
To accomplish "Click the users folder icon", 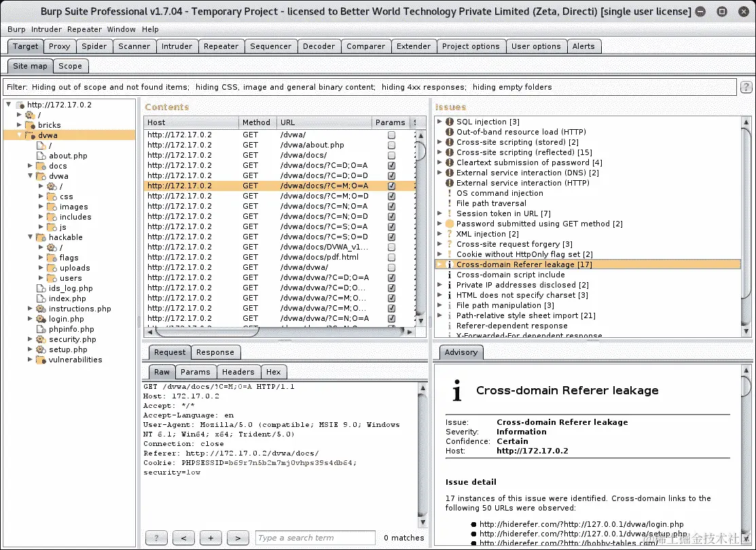I will pos(52,278).
